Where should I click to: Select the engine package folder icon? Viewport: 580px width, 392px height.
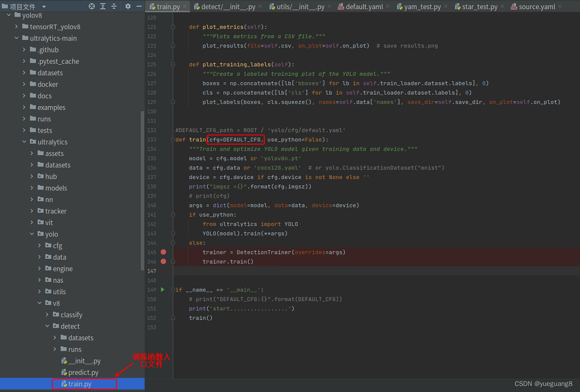(x=48, y=269)
